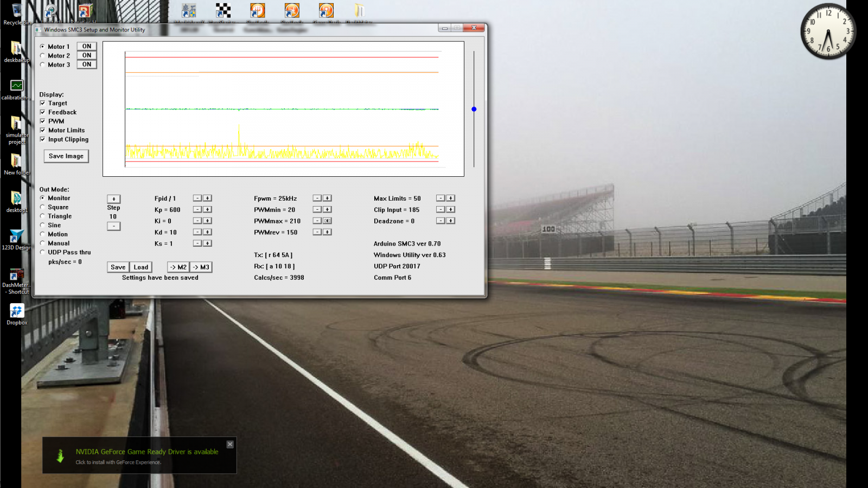Decrease Fpid value with minus button

point(197,198)
